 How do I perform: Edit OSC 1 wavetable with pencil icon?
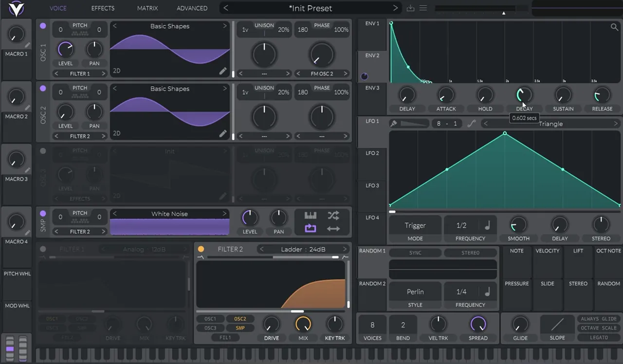[x=223, y=71]
